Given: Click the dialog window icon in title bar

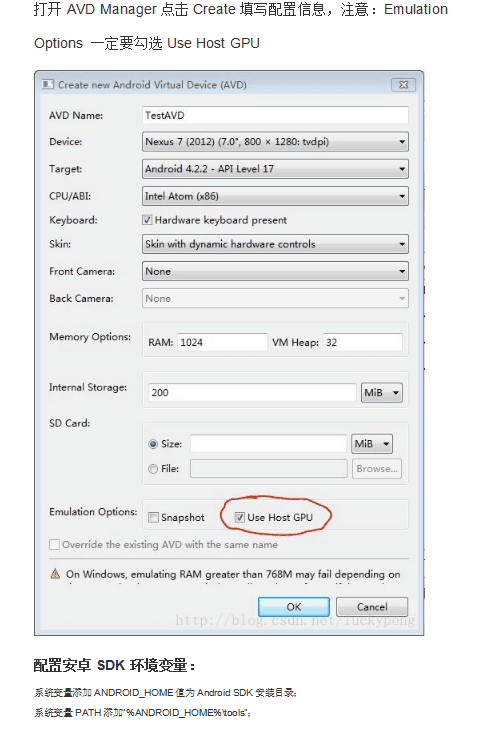Looking at the screenshot, I should tap(48, 85).
